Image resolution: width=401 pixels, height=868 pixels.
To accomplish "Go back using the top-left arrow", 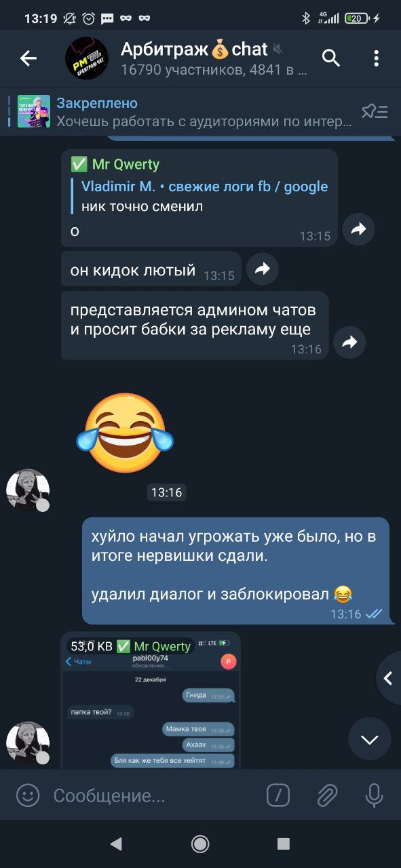I will coord(28,59).
